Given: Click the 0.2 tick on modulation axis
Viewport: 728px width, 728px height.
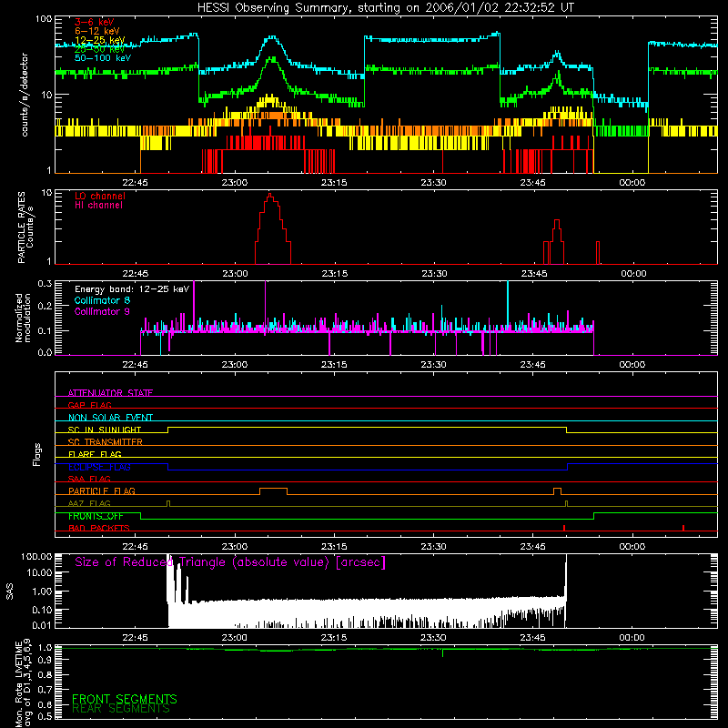Looking at the screenshot, I should click(45, 306).
